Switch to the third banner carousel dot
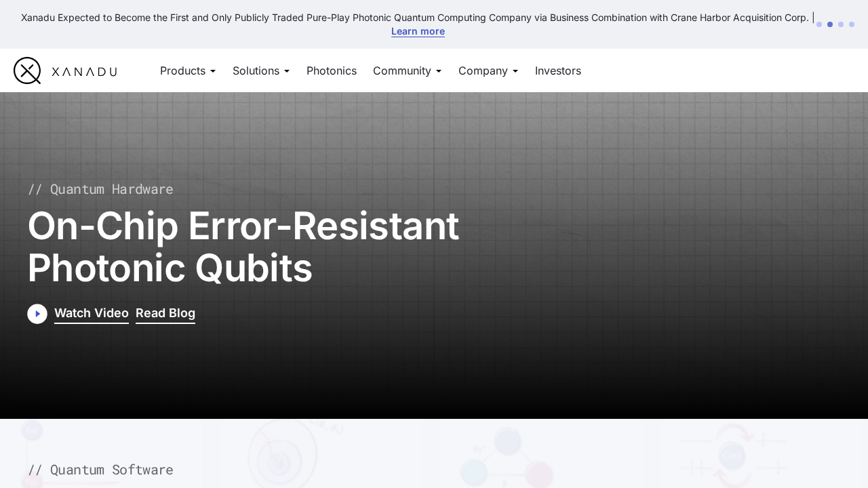The image size is (868, 488). pyautogui.click(x=841, y=24)
